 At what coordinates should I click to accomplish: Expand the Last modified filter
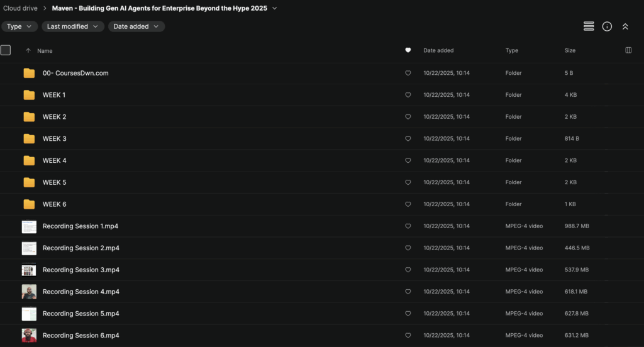point(73,26)
